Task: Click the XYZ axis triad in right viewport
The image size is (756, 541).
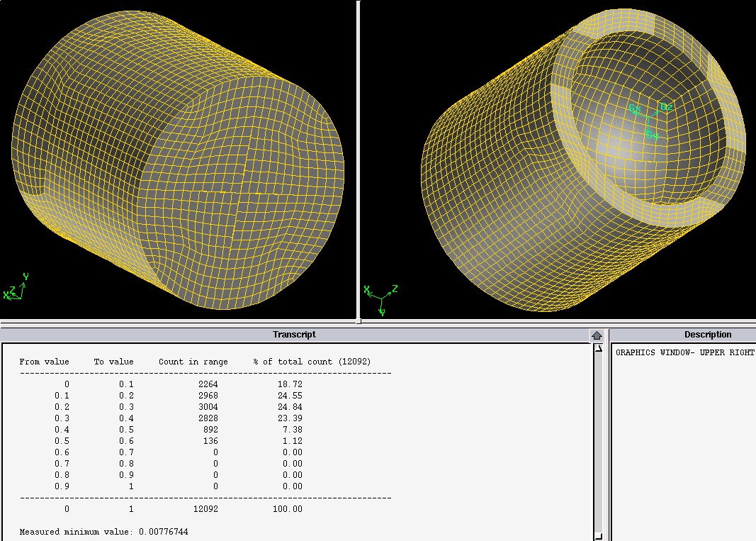Action: coord(381,296)
